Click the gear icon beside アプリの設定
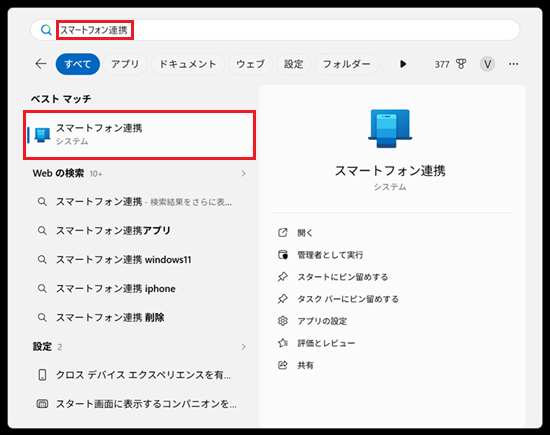550x435 pixels. click(283, 321)
